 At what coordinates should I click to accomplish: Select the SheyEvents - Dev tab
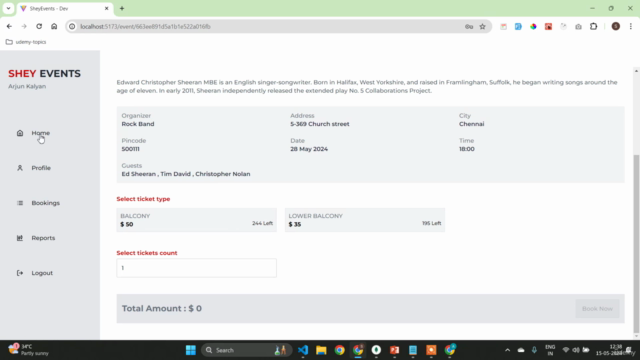pyautogui.click(x=64, y=9)
